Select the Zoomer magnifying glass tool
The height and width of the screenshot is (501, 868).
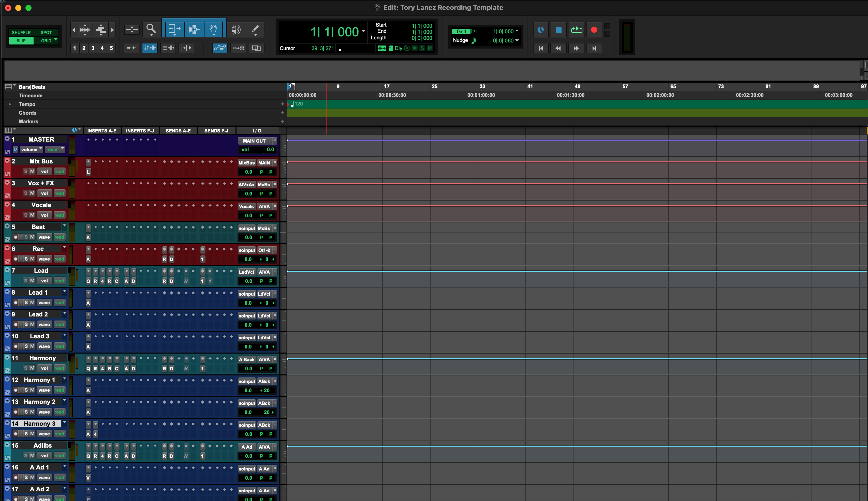click(x=151, y=29)
